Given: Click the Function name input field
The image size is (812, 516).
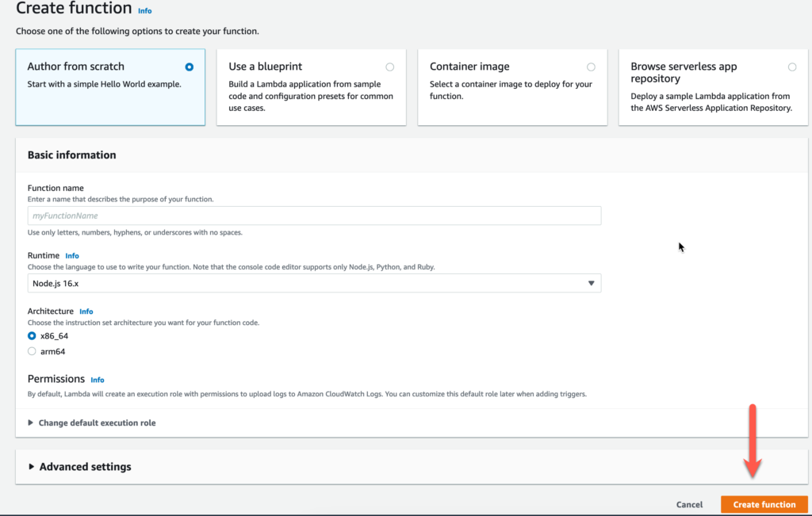Looking at the screenshot, I should pyautogui.click(x=313, y=216).
